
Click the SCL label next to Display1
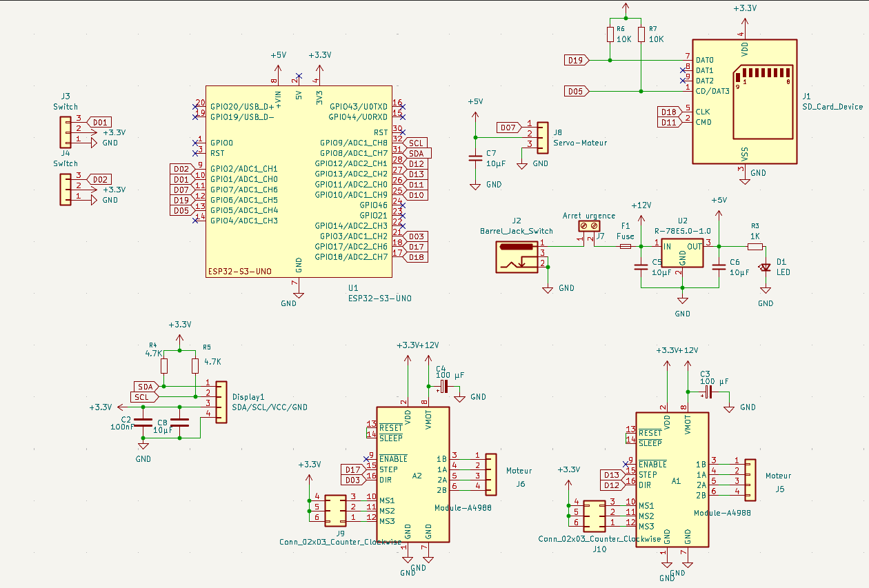tap(144, 397)
